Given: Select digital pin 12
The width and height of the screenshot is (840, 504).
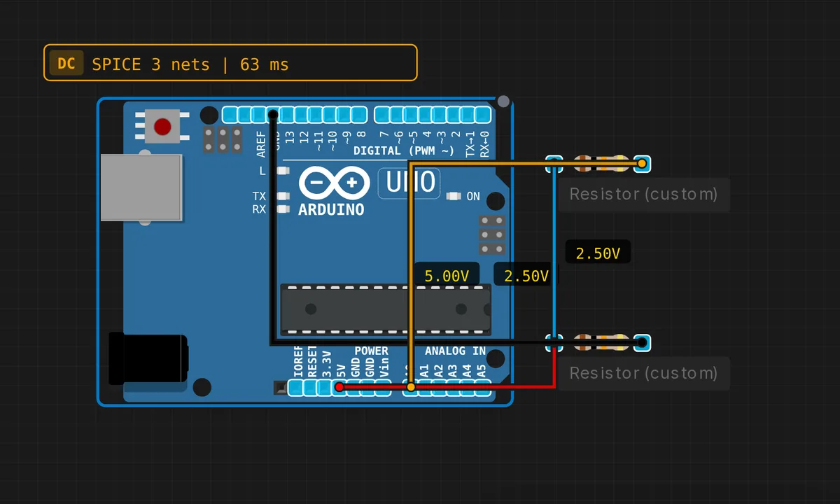Looking at the screenshot, I should coord(302,115).
